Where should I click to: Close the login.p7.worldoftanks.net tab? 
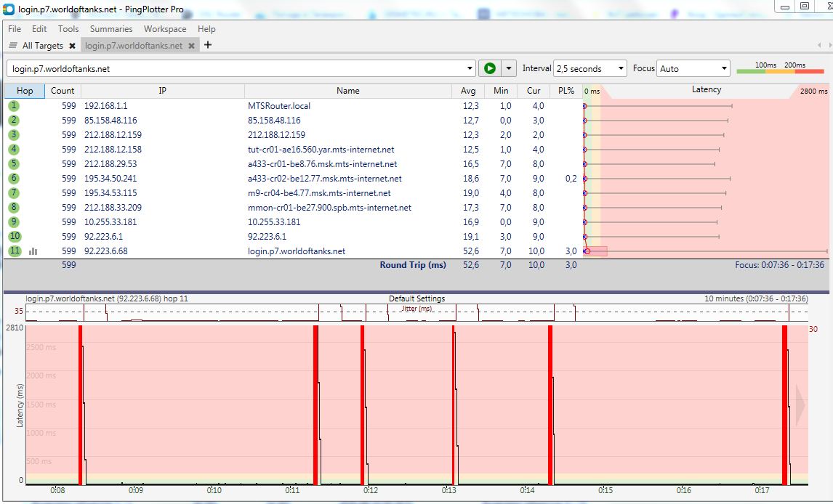click(x=191, y=46)
